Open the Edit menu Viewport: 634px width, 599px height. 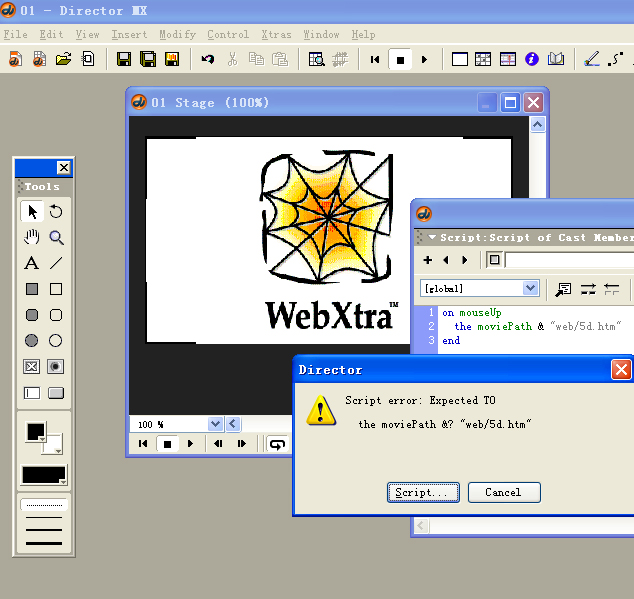click(x=51, y=34)
